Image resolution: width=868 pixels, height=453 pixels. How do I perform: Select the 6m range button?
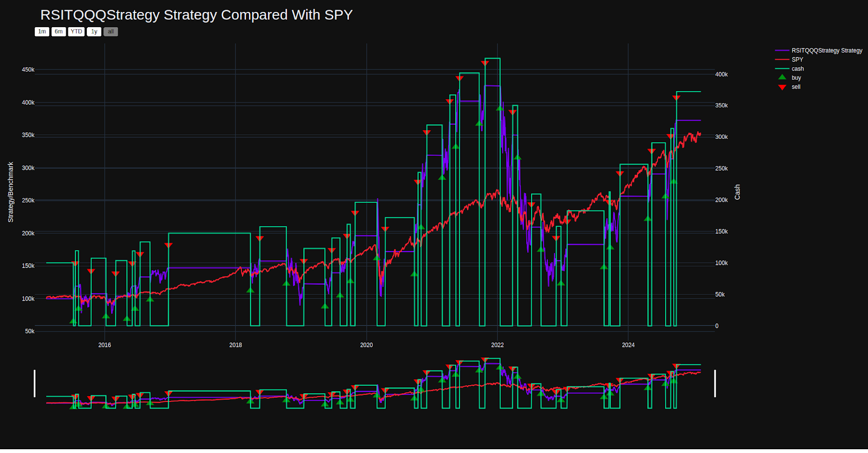click(x=59, y=31)
